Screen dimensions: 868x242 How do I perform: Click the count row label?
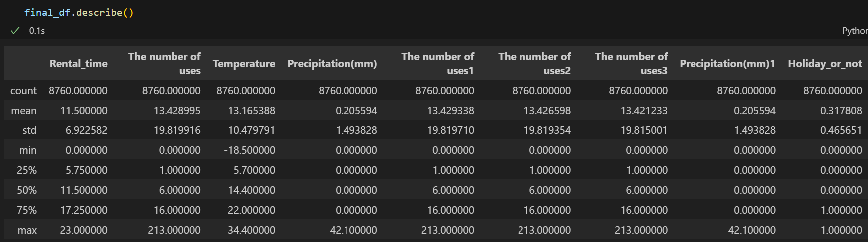pyautogui.click(x=23, y=91)
